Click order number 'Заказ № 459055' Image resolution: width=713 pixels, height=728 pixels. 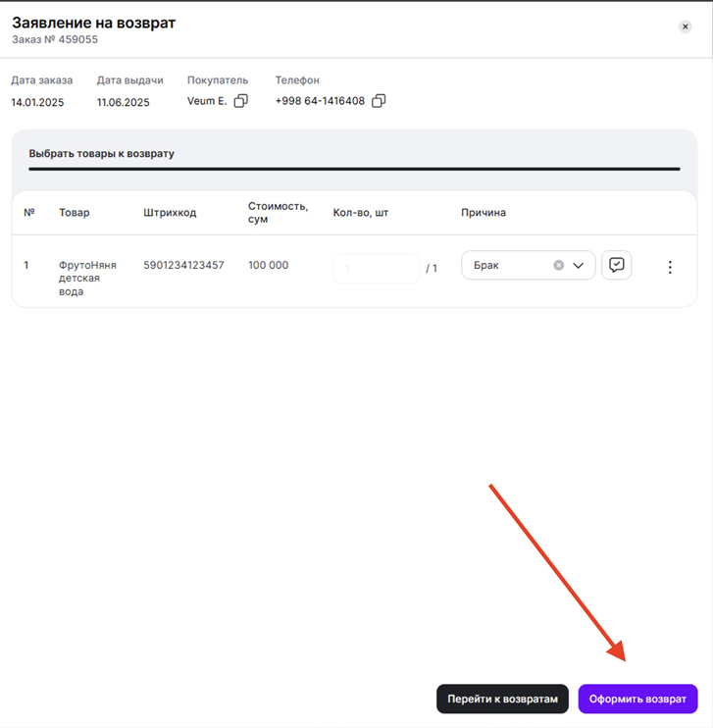click(x=55, y=40)
